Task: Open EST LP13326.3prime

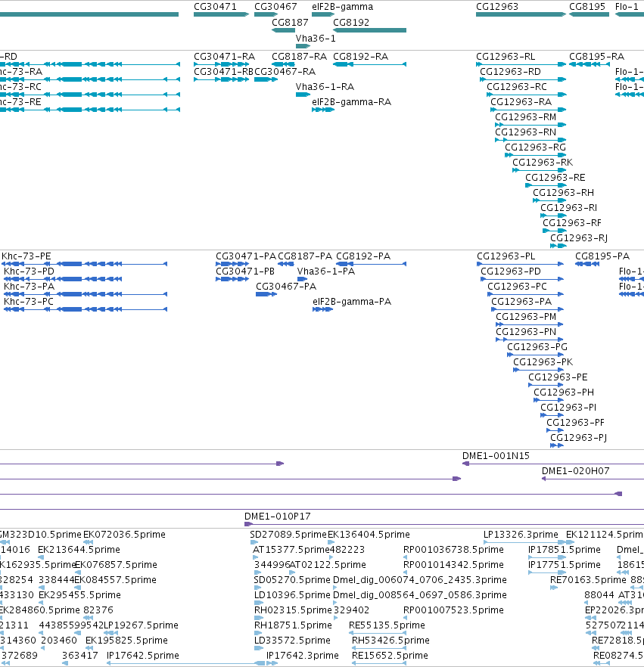Action: tap(521, 535)
